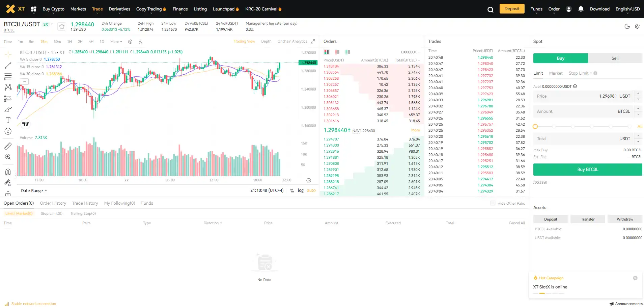The width and height of the screenshot is (644, 307).
Task: Open the layout settings gear icon
Action: tap(637, 26)
